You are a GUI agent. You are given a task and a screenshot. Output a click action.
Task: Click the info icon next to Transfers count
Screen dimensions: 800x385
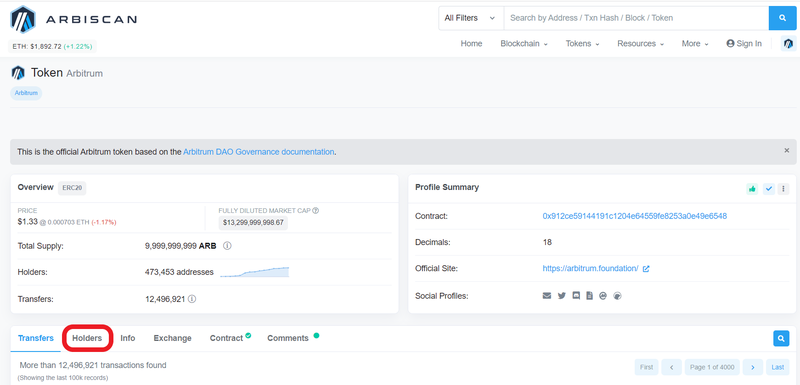(x=192, y=299)
